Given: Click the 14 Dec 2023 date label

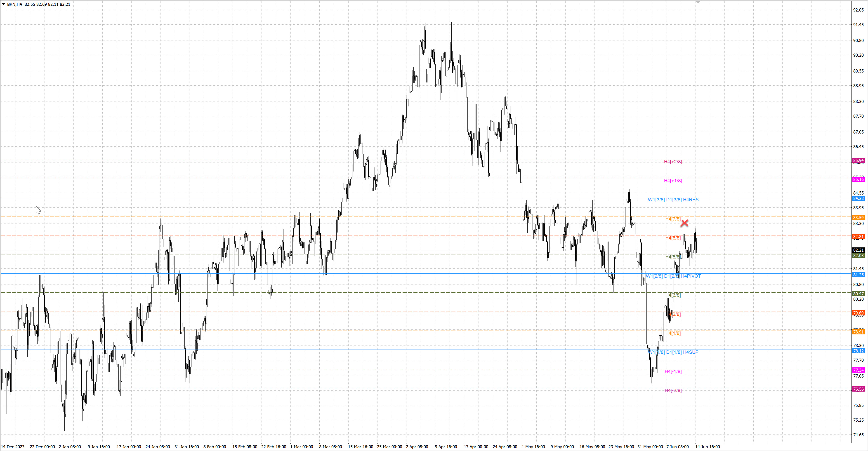Looking at the screenshot, I should point(13,447).
